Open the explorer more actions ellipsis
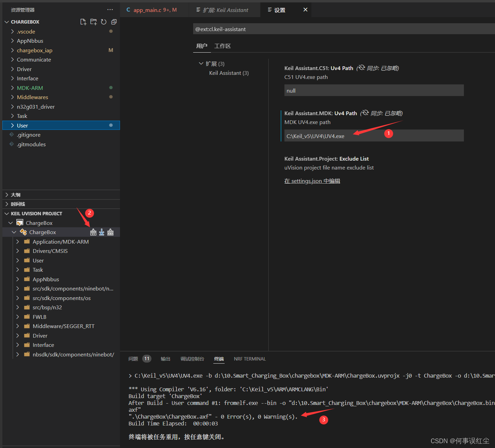Viewport: 495px width, 448px height. tap(110, 10)
